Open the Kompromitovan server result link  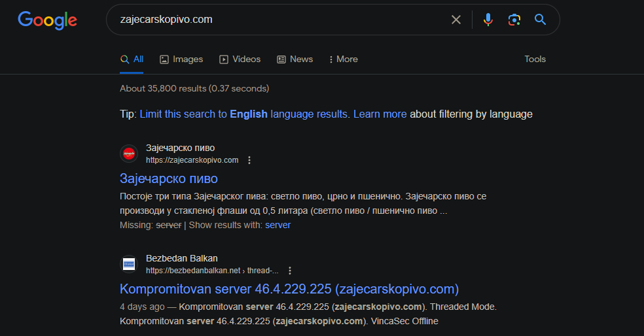pos(289,289)
